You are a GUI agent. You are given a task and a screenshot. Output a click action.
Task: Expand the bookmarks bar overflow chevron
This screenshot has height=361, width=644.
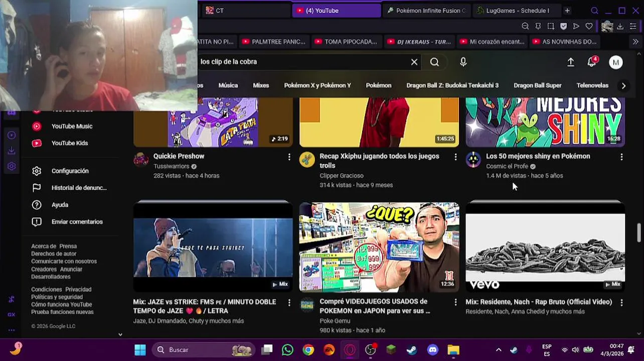[635, 42]
